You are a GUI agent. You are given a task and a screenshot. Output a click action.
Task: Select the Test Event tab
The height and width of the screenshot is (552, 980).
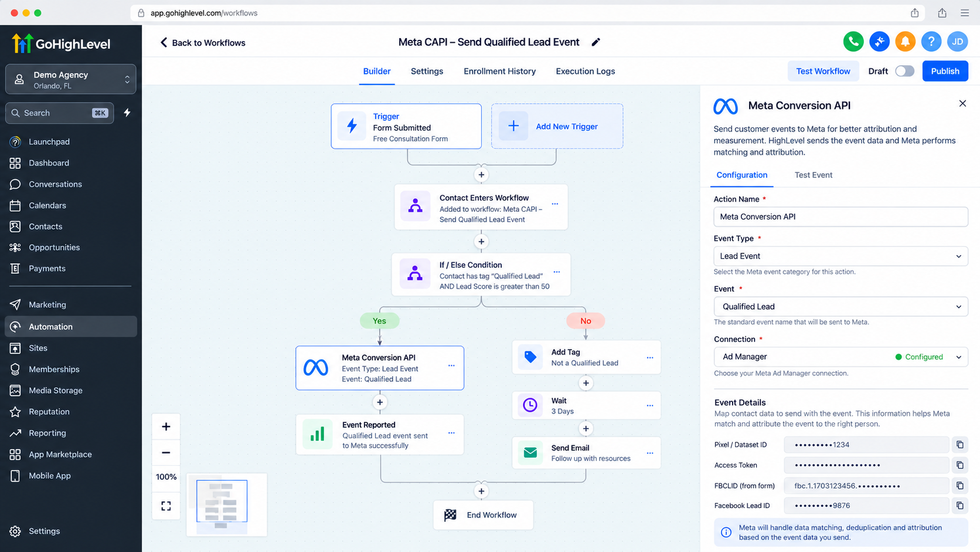coord(813,175)
